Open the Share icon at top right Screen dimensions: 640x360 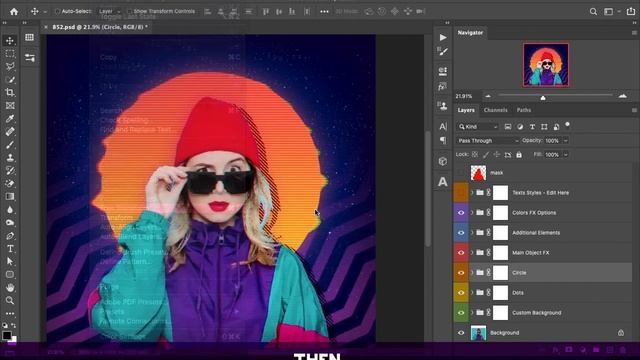(631, 11)
